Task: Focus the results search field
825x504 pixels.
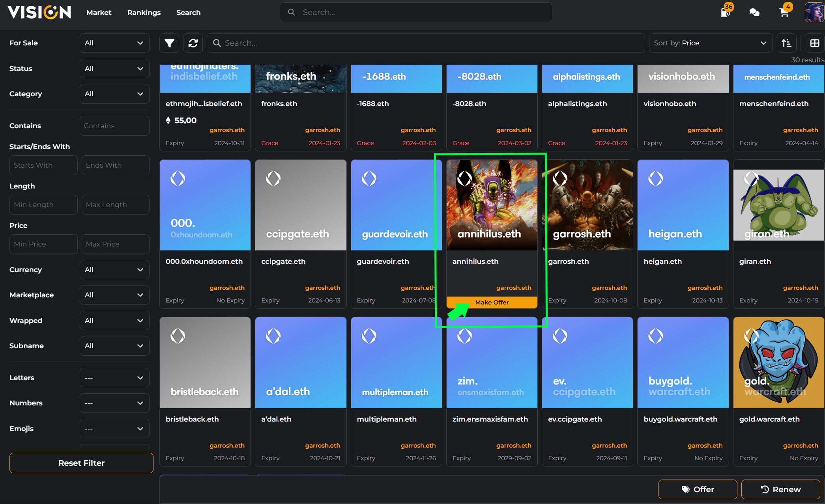Action: (426, 43)
